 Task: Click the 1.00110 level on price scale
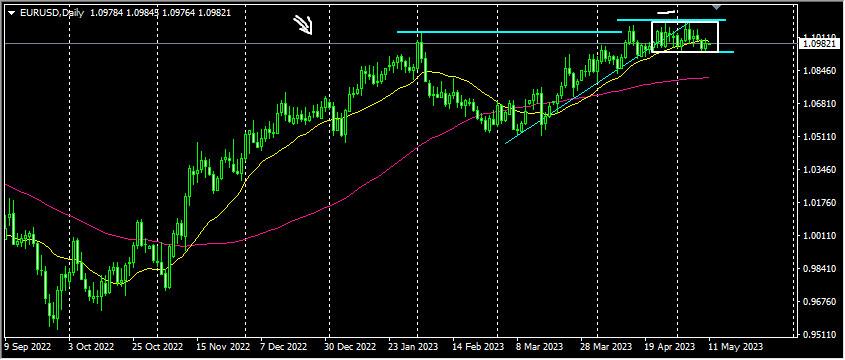(815, 236)
